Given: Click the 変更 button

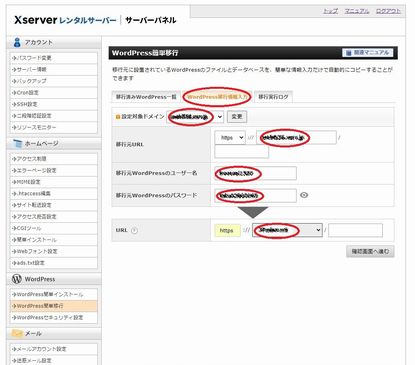Looking at the screenshot, I should click(237, 117).
